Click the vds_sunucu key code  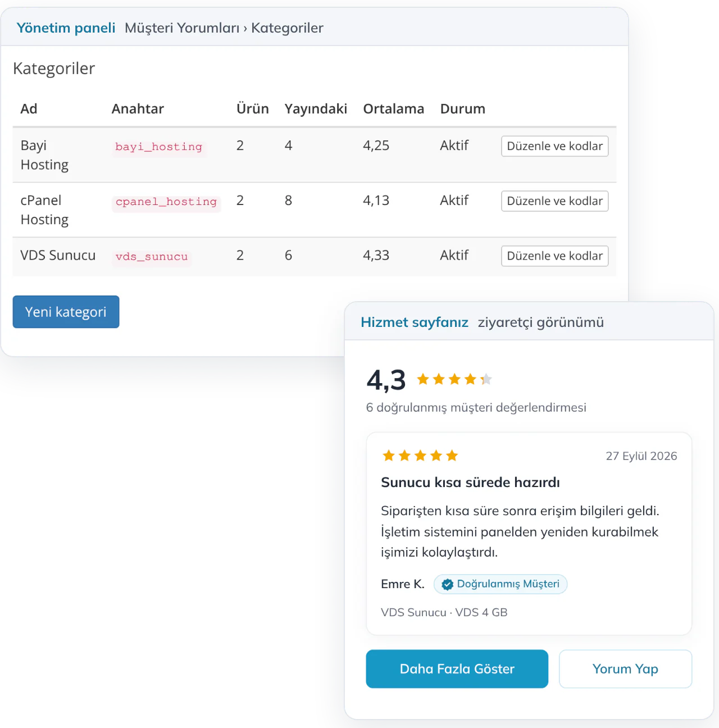[152, 257]
